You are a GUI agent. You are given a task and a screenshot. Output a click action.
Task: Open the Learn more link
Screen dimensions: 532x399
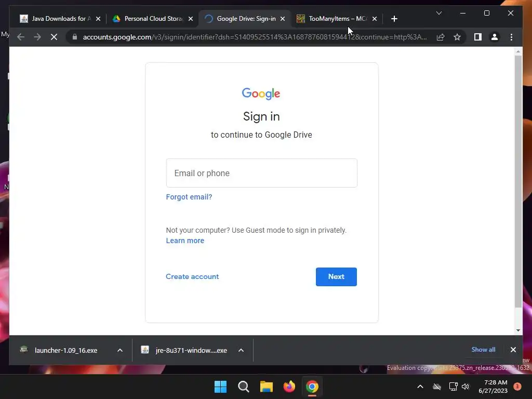click(185, 241)
